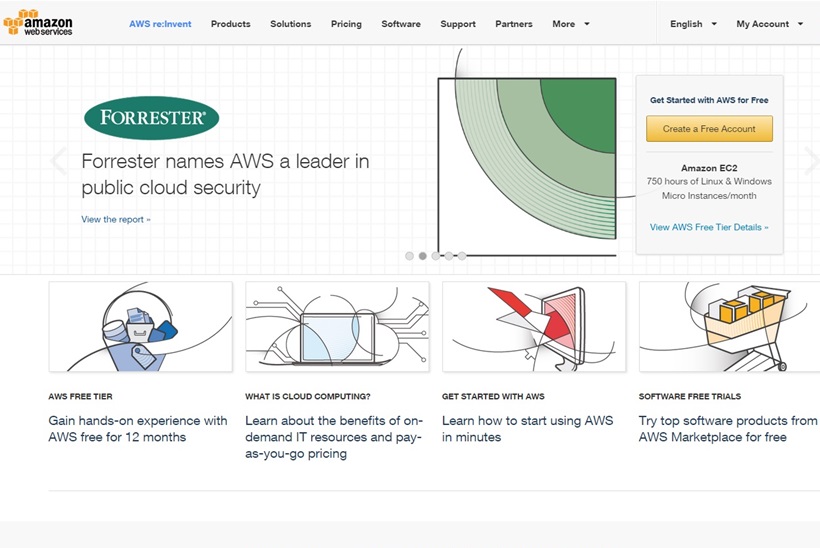Open the AWS re:Invent link
The width and height of the screenshot is (820, 548).
click(160, 24)
